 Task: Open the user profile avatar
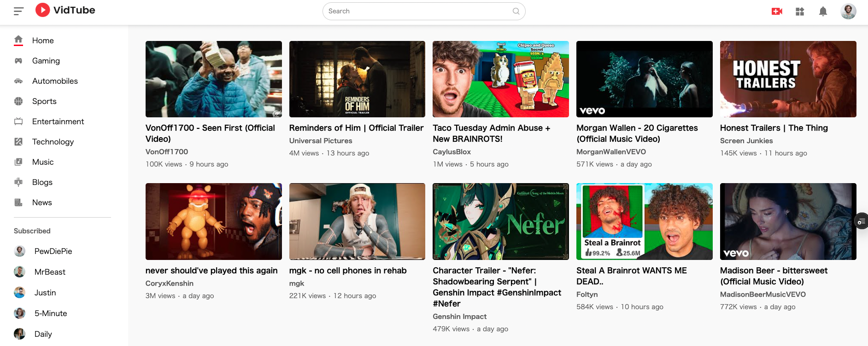tap(848, 11)
